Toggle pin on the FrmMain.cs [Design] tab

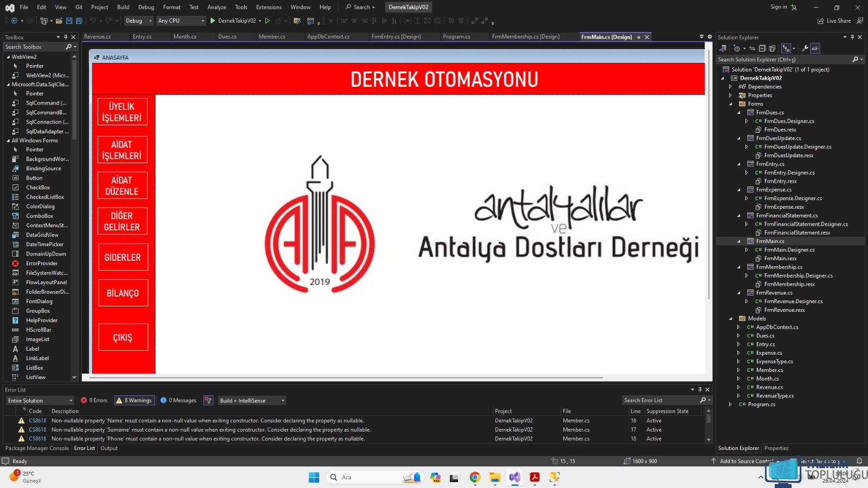point(639,37)
